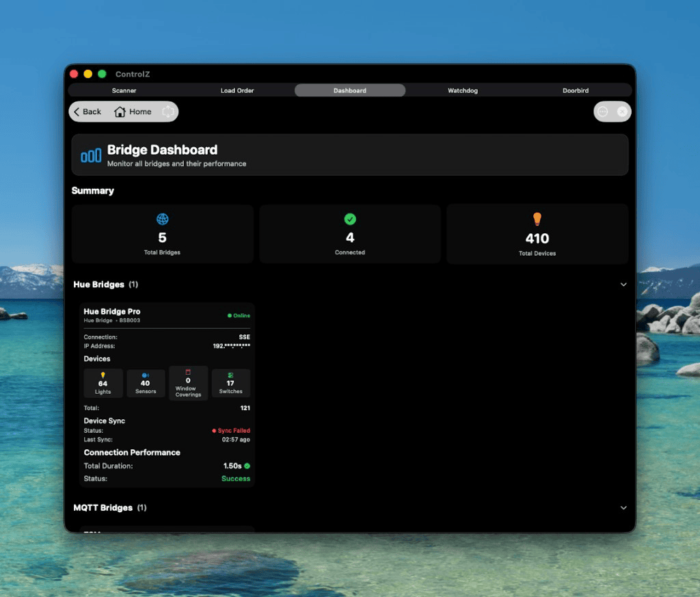
Task: Open the Hue Bridge Pro card title
Action: pos(112,311)
